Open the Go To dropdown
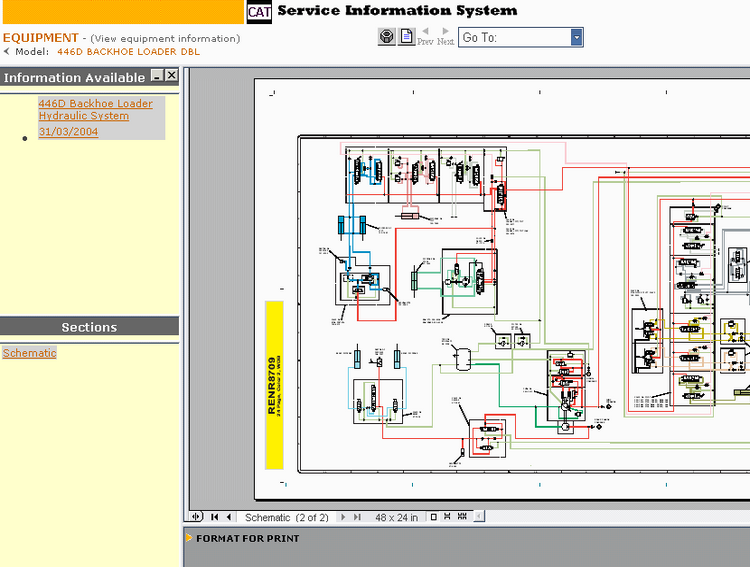 pos(577,37)
